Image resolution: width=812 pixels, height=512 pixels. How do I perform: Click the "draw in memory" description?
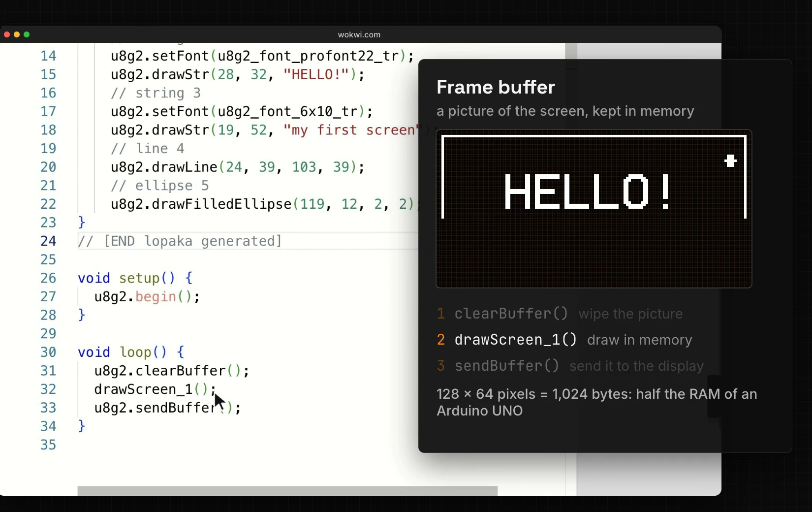pos(639,340)
